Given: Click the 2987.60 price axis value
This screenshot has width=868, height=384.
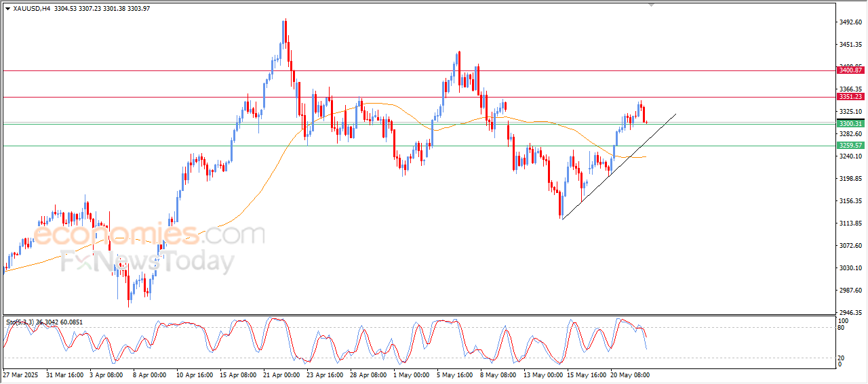Looking at the screenshot, I should pos(850,291).
